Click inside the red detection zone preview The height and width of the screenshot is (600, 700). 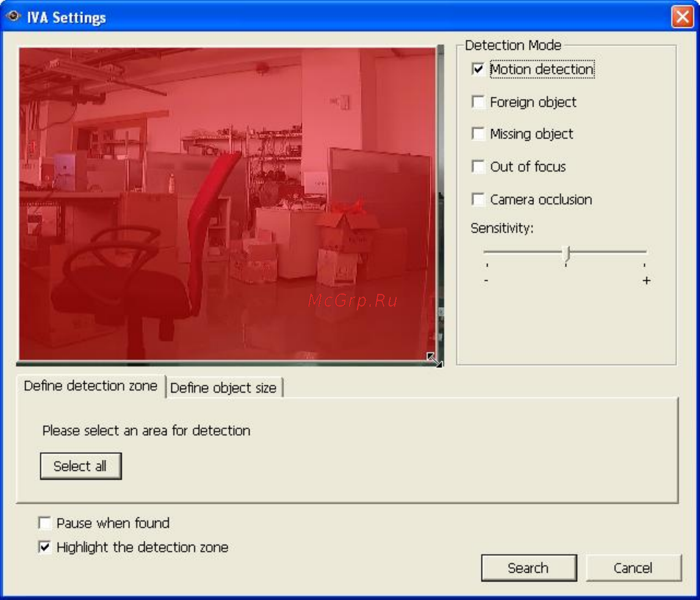227,204
